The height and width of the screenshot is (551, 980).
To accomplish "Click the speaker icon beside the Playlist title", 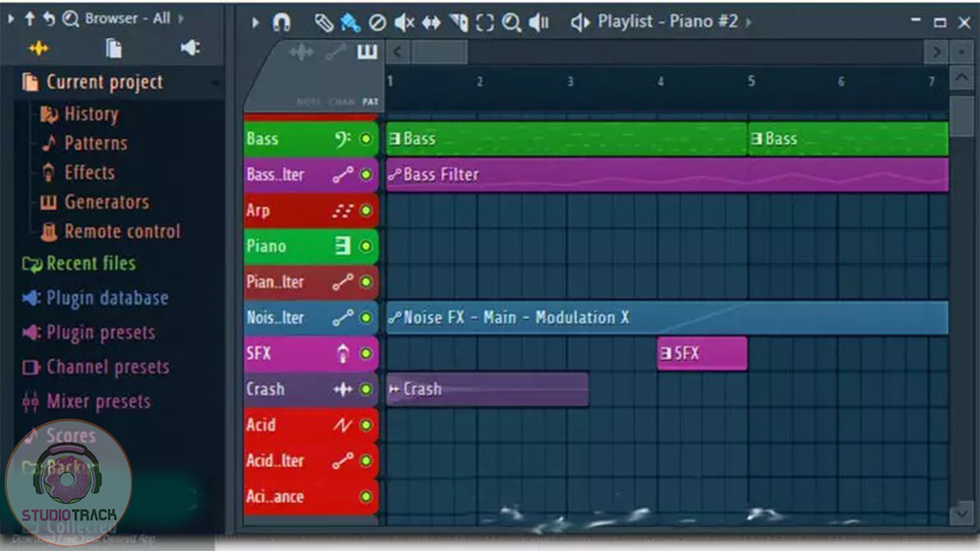I will tap(580, 22).
